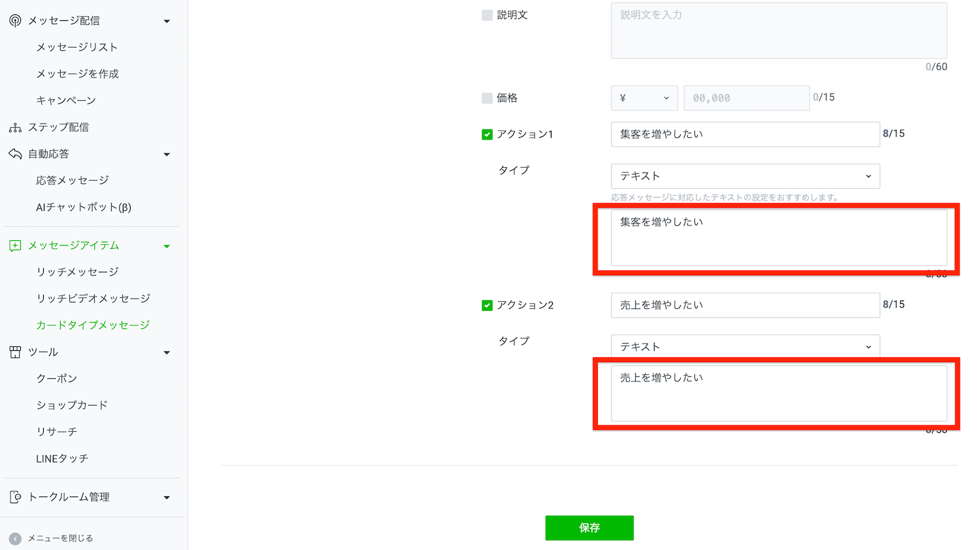Screen dimensions: 980x550
Task: Click the broadcast icon beside メッセージ配信
Action: (15, 21)
